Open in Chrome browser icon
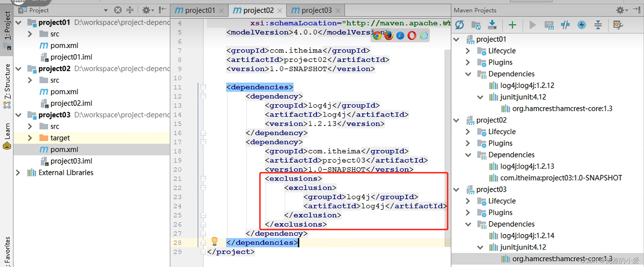The image size is (644, 267). point(377,36)
